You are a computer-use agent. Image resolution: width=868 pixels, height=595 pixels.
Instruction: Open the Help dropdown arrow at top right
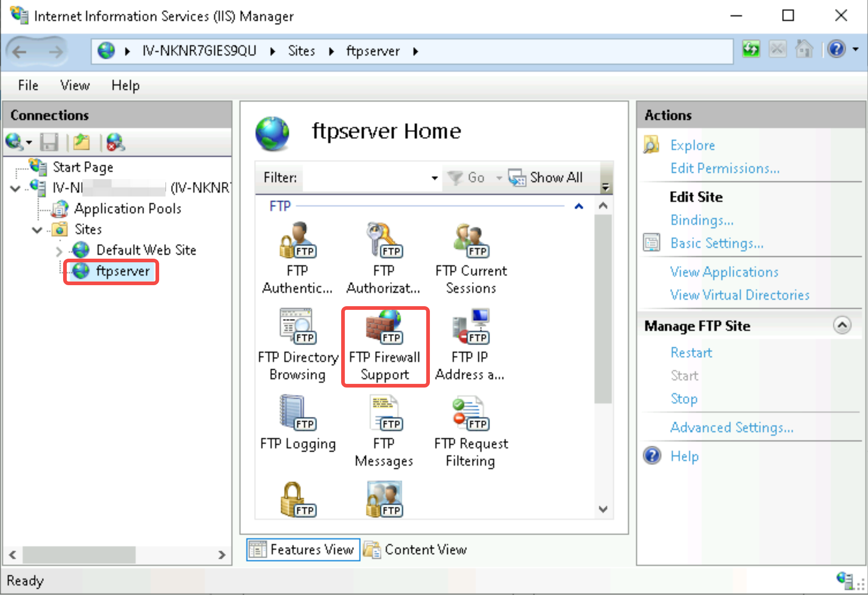click(x=856, y=49)
